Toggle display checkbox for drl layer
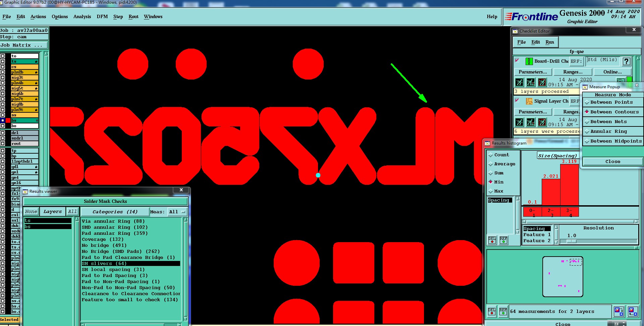Image resolution: width=644 pixels, height=326 pixels. click(x=3, y=133)
